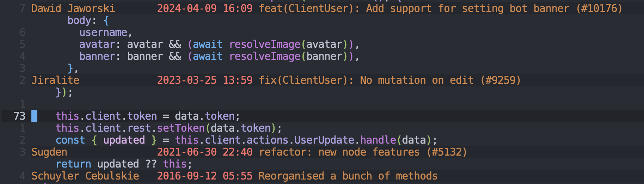Image resolution: width=644 pixels, height=184 pixels.
Task: Click the blue cursor block on line 73
Action: pyautogui.click(x=34, y=116)
